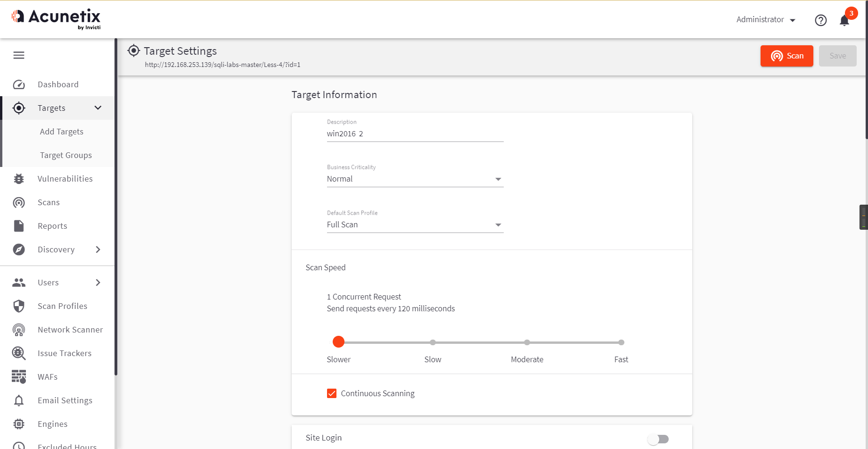Viewport: 868px width, 449px height.
Task: Go to Add Targets submenu item
Action: coord(62,132)
